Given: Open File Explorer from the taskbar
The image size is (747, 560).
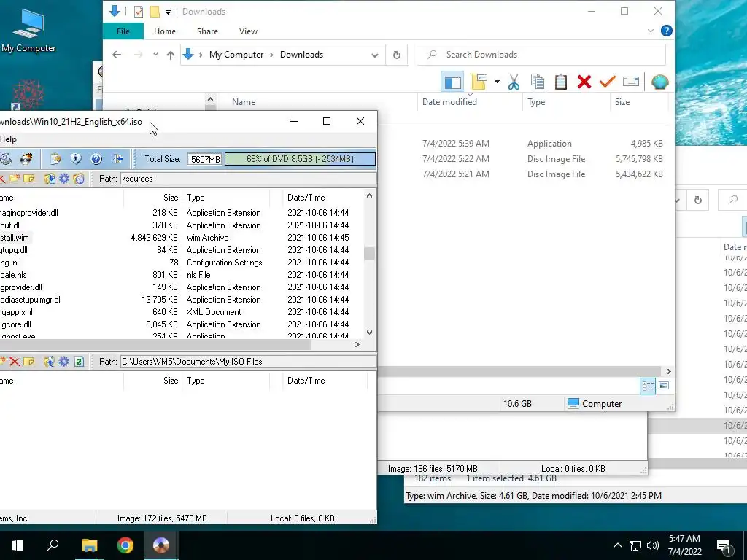Looking at the screenshot, I should 89,545.
